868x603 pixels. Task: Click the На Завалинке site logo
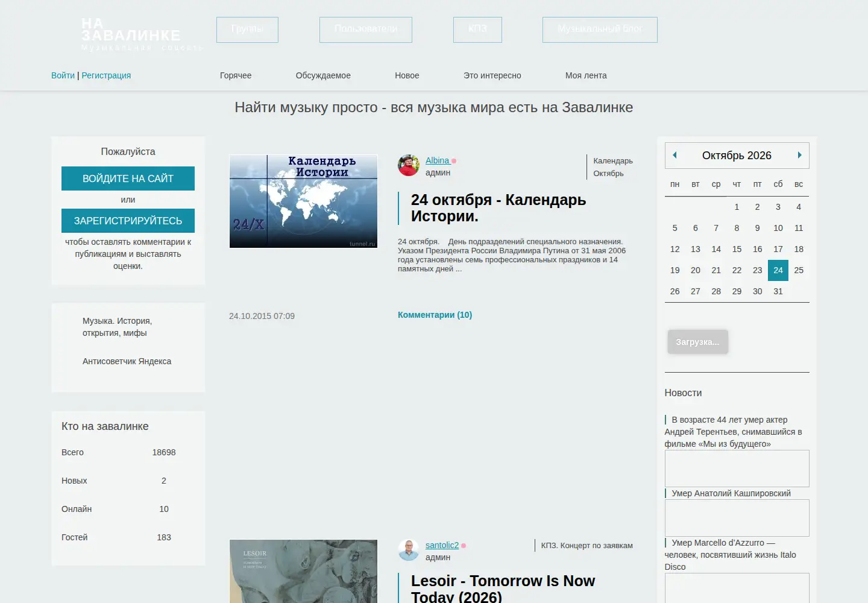coord(142,34)
